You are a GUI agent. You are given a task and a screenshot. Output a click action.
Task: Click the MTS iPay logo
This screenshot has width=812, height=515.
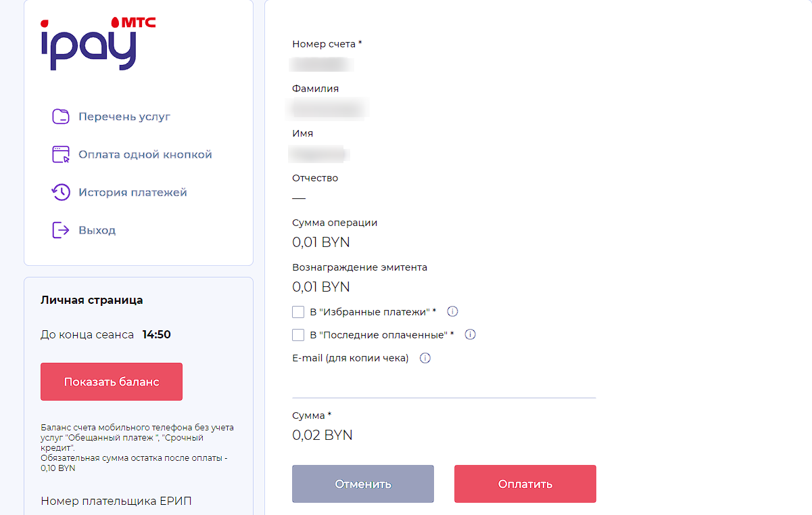coord(98,43)
